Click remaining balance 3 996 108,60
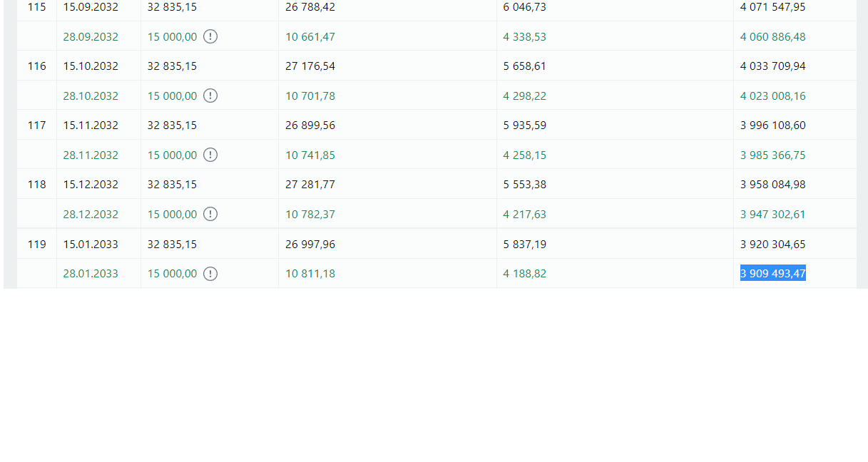This screenshot has height=462, width=868. 773,125
